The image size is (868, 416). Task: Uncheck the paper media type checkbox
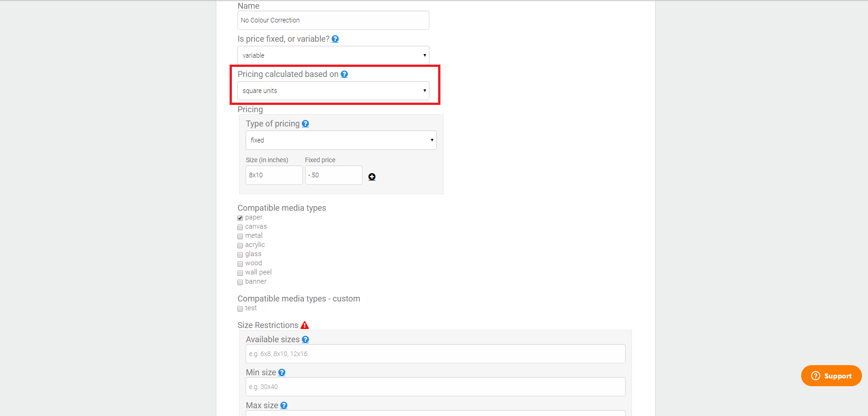[240, 218]
